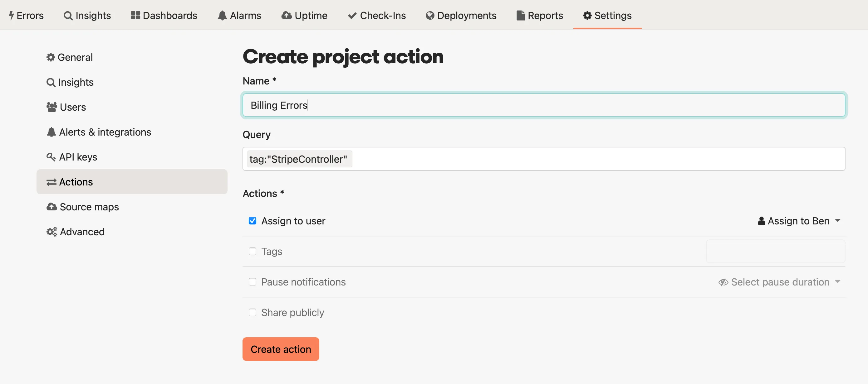Open Insights via the magnifier icon
Screen dimensions: 868x384
68,15
